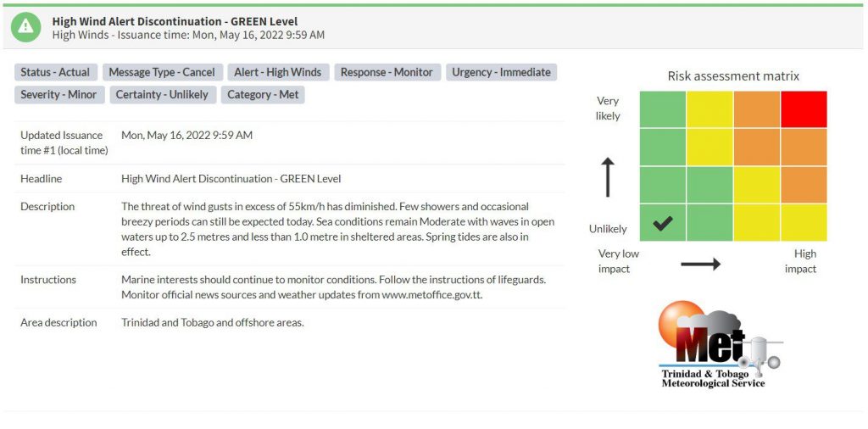The image size is (868, 429).
Task: Click the issuance time subtitle in header
Action: point(188,35)
